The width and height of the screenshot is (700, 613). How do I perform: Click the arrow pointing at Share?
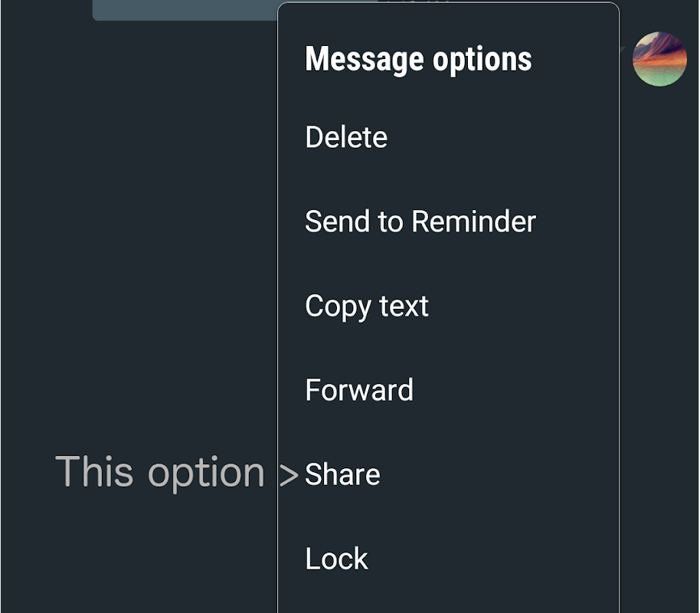click(x=289, y=475)
